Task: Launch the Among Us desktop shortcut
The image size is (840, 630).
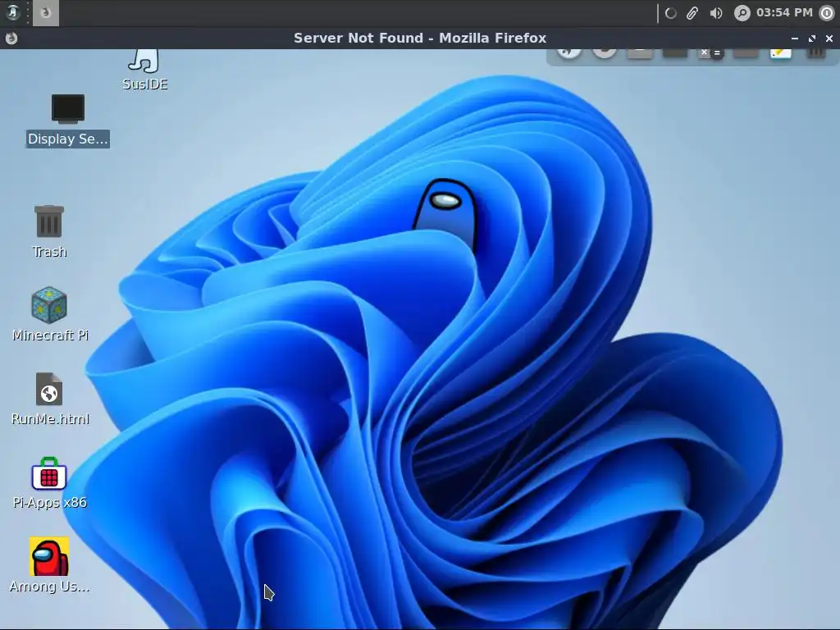Action: pos(49,565)
